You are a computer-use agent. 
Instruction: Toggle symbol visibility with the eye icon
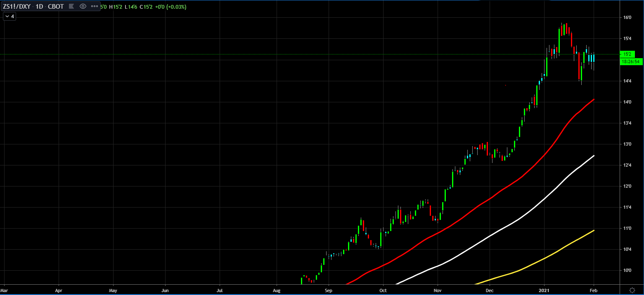tap(83, 7)
